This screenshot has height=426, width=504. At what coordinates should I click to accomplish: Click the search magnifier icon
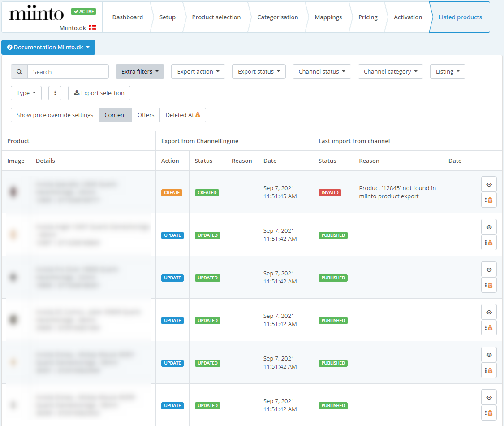coord(19,72)
